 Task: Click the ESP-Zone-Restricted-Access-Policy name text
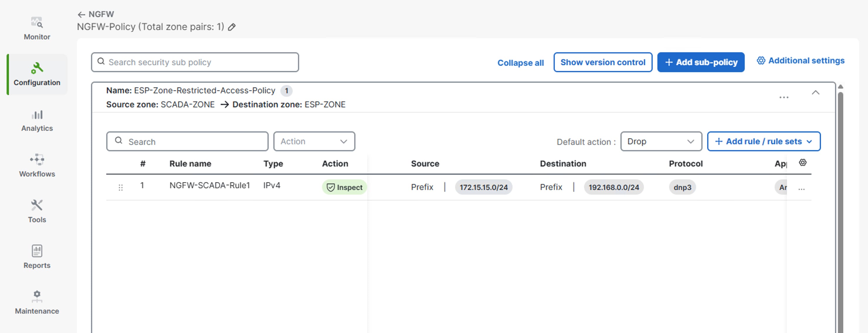tap(204, 91)
